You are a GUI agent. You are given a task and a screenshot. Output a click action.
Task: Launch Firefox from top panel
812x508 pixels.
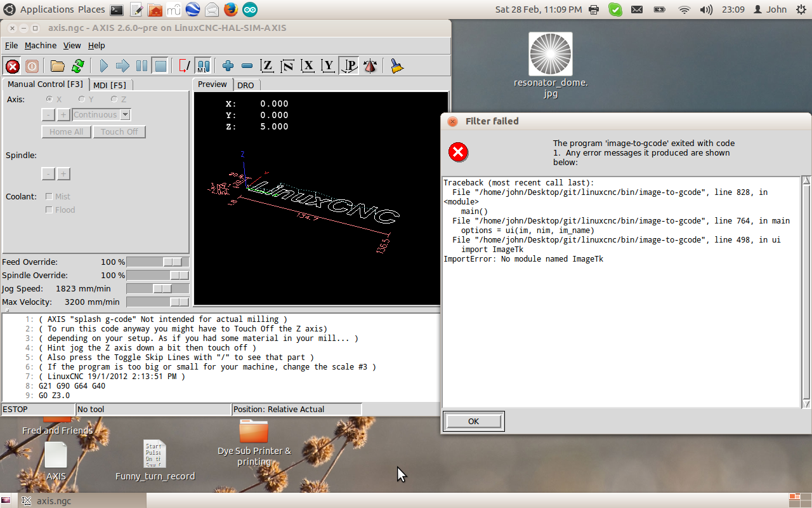pos(230,10)
